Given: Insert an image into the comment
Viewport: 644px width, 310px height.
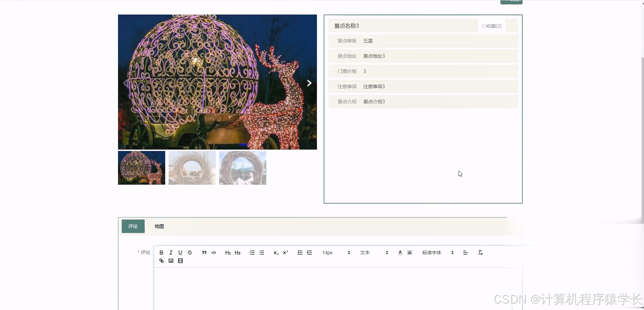Looking at the screenshot, I should point(171,261).
